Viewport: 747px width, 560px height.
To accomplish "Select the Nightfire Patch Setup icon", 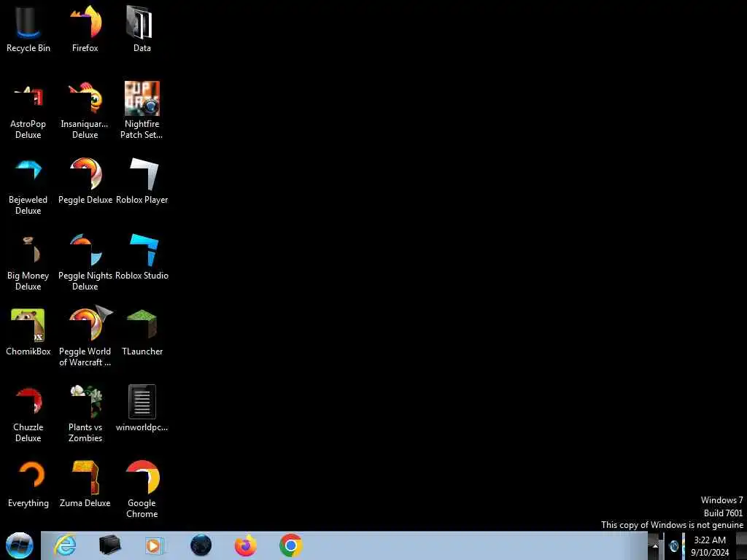I will (x=142, y=110).
